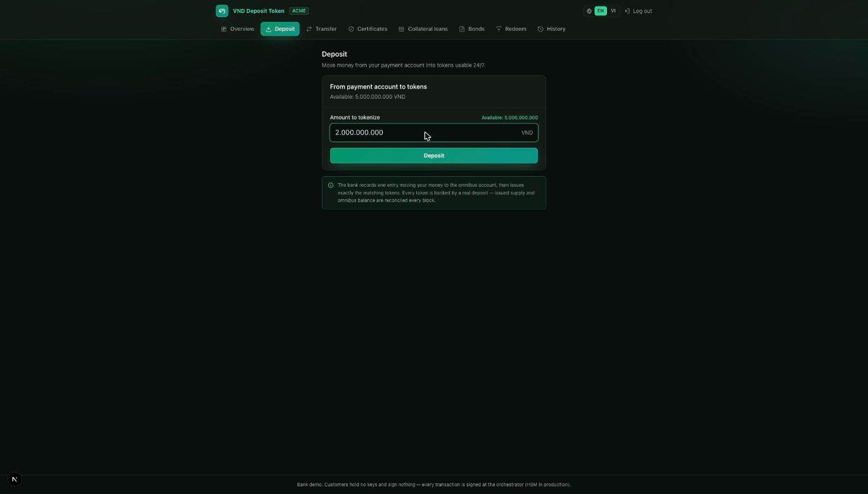The height and width of the screenshot is (494, 868).
Task: Click the Deposit download icon in nav
Action: pos(268,29)
